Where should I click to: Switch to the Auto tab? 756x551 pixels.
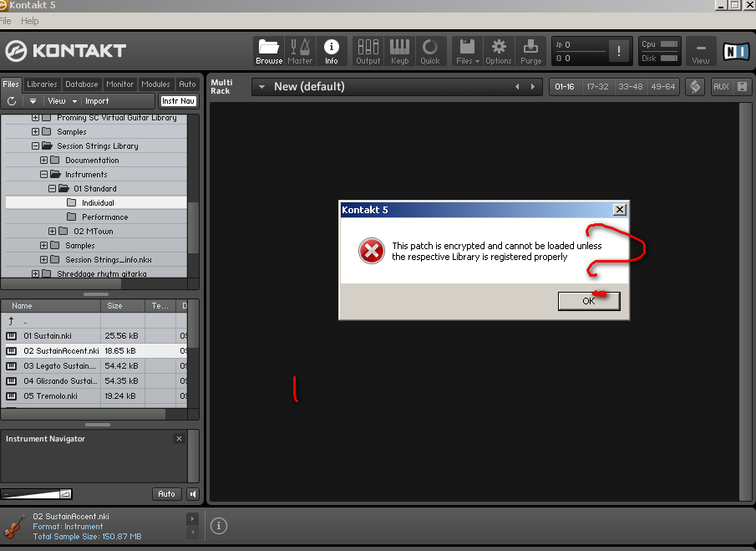pos(188,84)
